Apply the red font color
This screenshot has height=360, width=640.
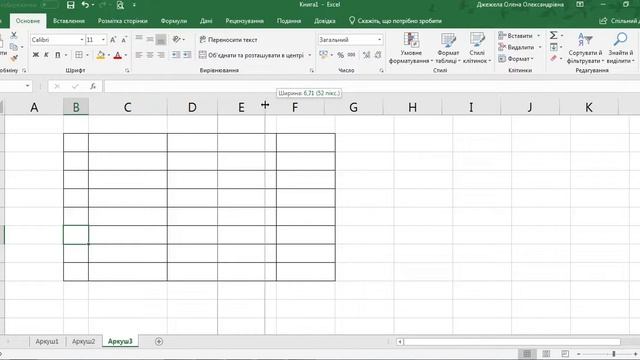point(118,55)
